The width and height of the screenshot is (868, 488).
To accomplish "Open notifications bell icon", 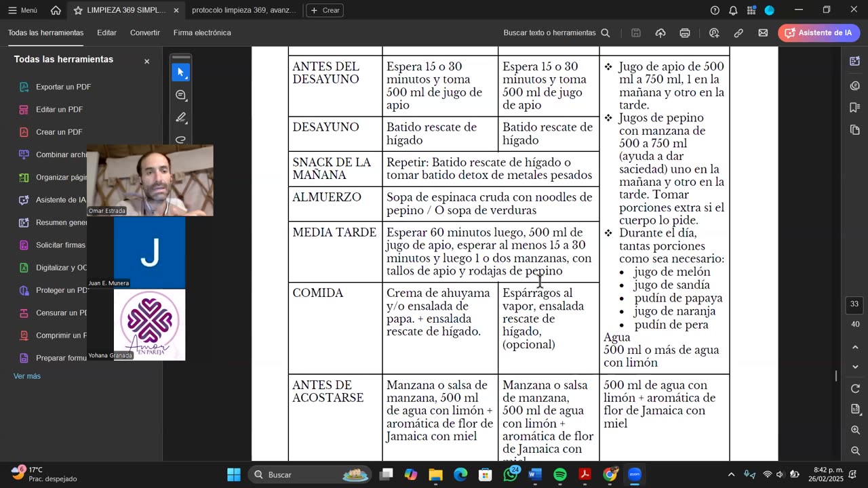I will tap(733, 10).
